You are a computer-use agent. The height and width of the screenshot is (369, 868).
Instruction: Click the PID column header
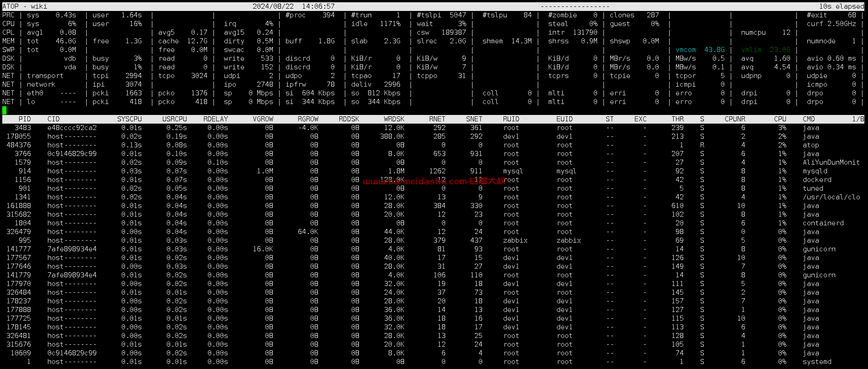point(25,119)
